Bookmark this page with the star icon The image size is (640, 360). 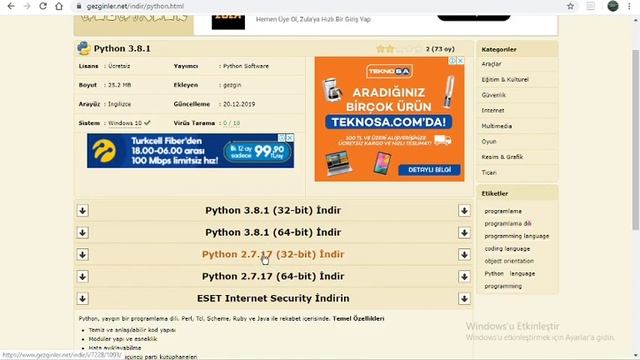[570, 6]
